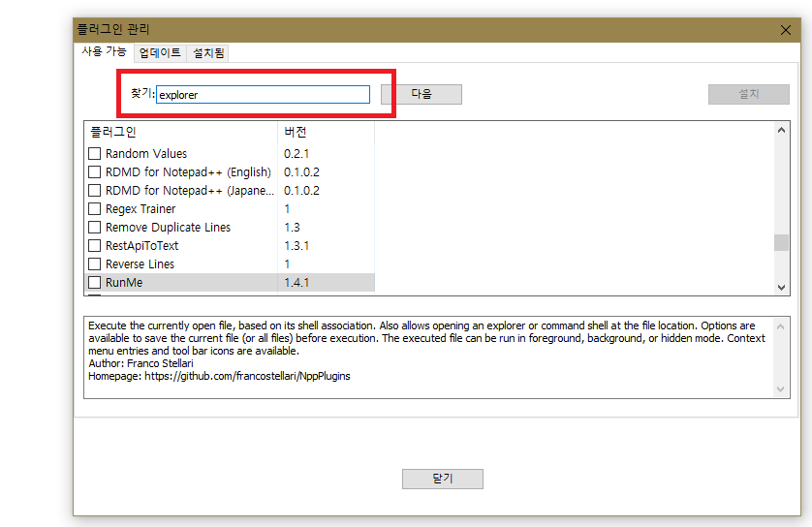Check the RestApiToText checkbox
812x527 pixels.
94,245
